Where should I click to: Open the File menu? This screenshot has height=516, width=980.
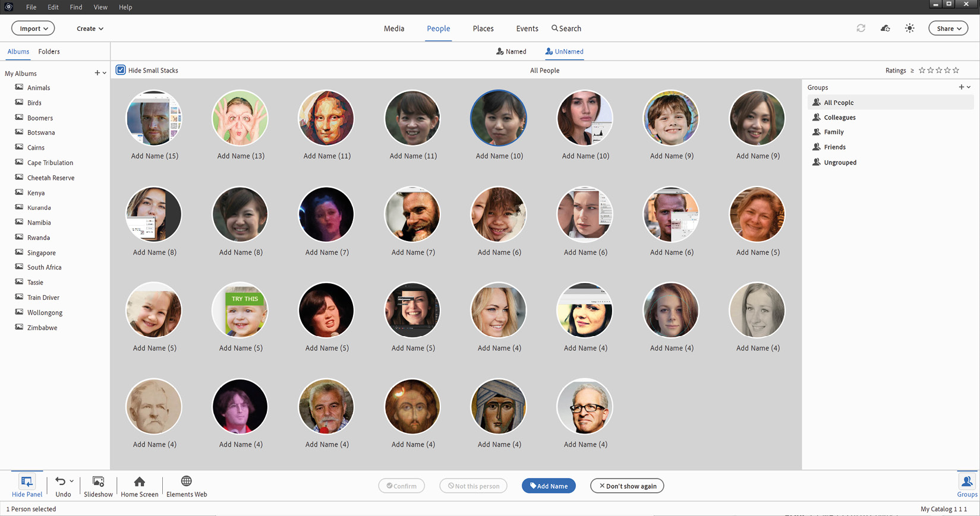31,7
